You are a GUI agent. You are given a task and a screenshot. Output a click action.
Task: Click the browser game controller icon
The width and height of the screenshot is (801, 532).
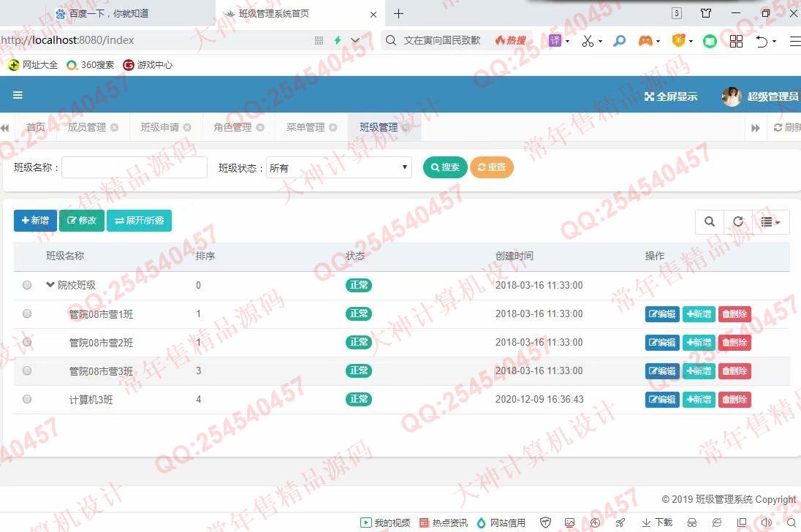tap(645, 41)
